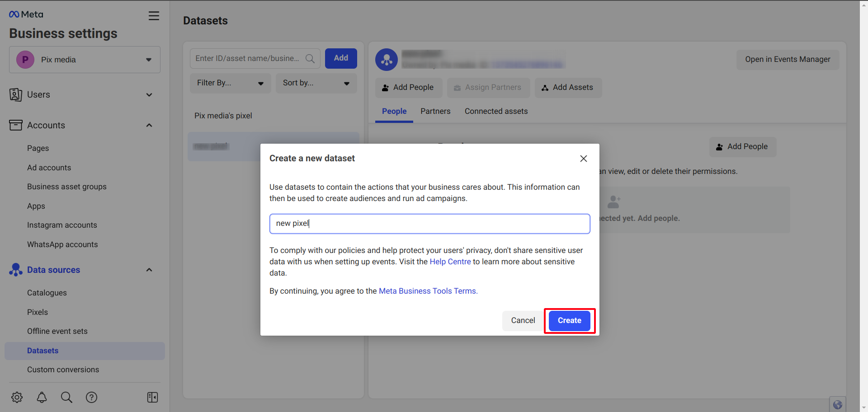Image resolution: width=868 pixels, height=412 pixels.
Task: Click the Assign Partners button
Action: pyautogui.click(x=488, y=88)
